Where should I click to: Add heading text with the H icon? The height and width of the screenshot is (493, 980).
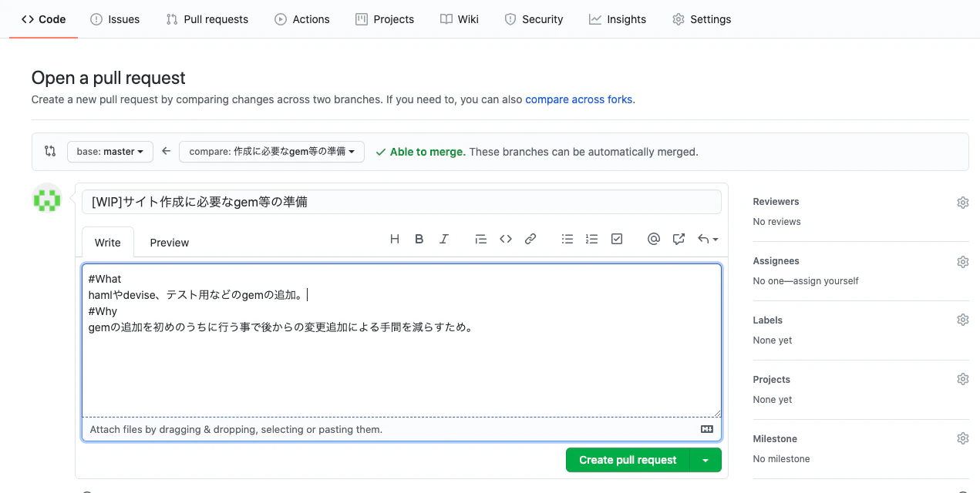395,239
